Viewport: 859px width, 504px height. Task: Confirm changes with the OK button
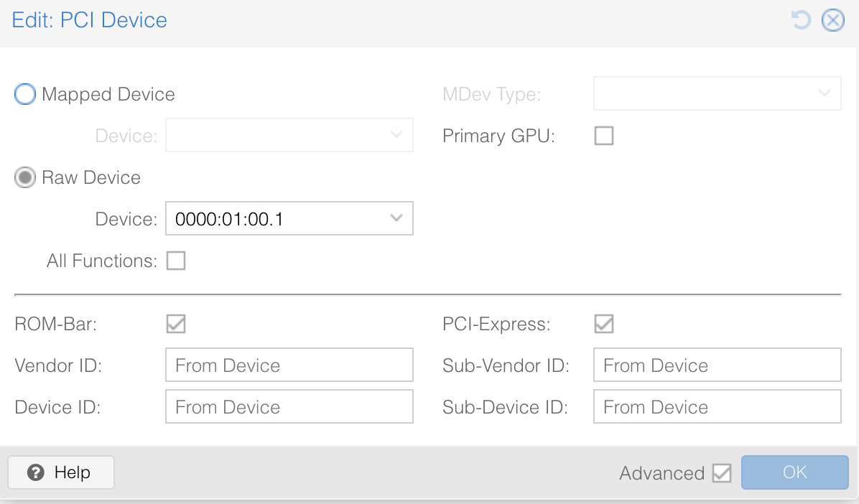tap(794, 472)
